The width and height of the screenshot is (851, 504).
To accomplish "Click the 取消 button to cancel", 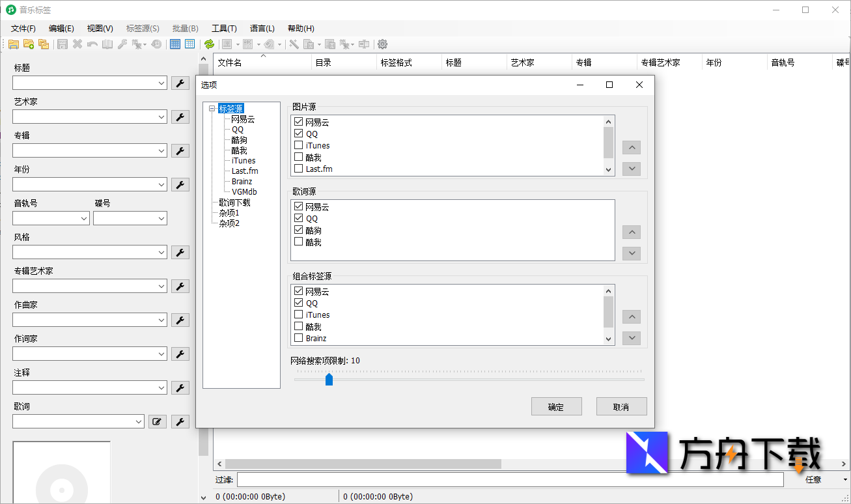I will click(621, 406).
